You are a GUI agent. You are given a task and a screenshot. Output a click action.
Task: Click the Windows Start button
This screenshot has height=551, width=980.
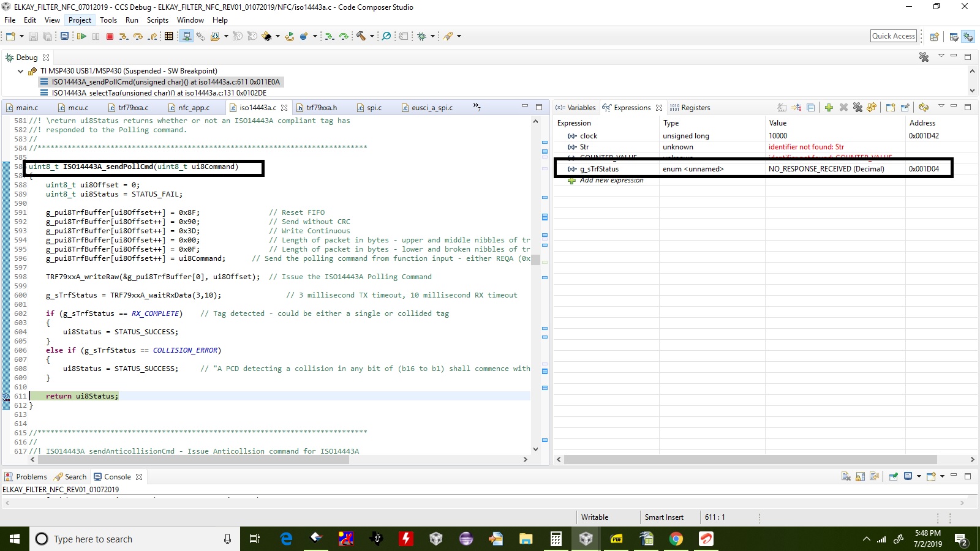[x=15, y=539]
